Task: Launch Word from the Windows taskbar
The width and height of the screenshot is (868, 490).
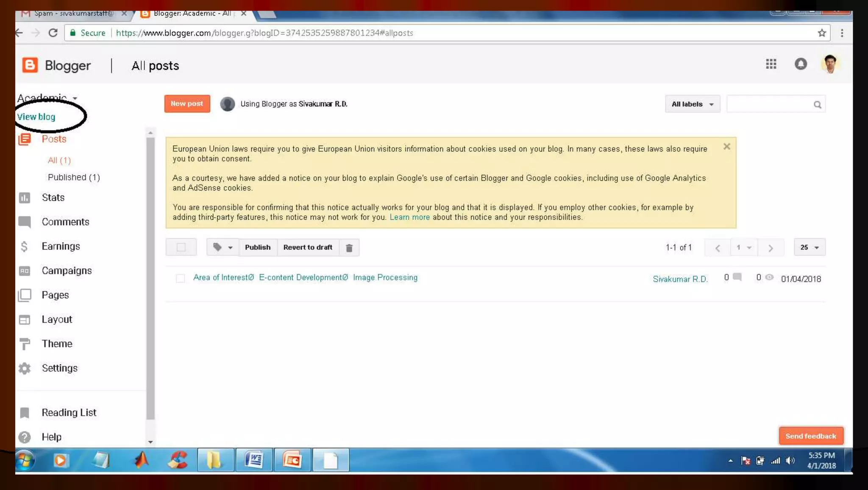Action: pyautogui.click(x=254, y=460)
